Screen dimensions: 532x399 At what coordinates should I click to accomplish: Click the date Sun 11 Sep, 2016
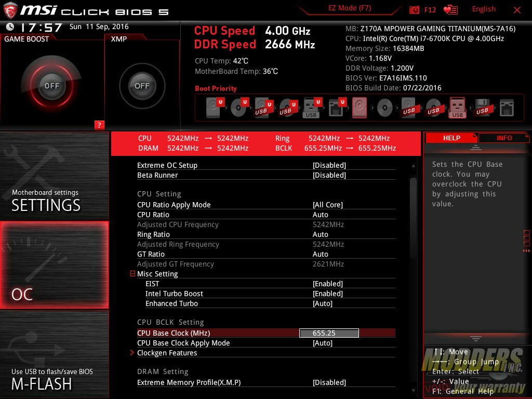click(x=99, y=27)
